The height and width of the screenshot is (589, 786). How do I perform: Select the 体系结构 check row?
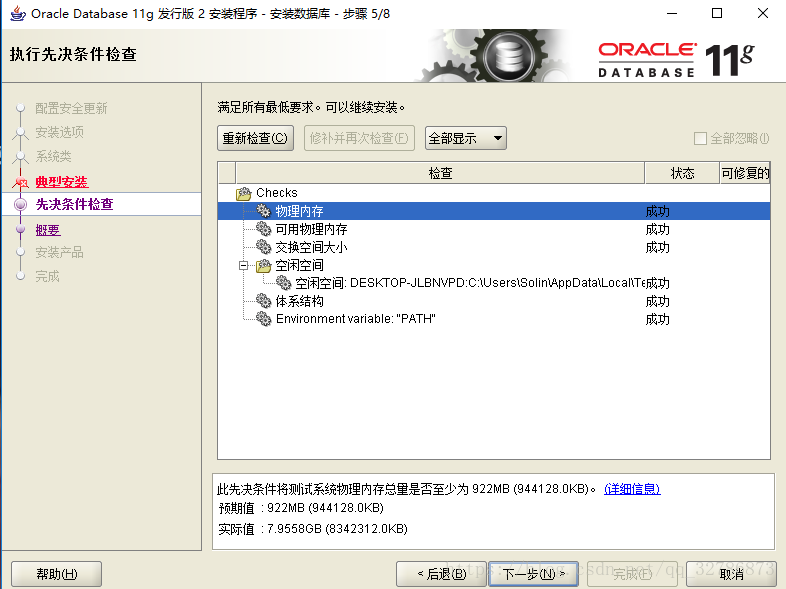[494, 301]
